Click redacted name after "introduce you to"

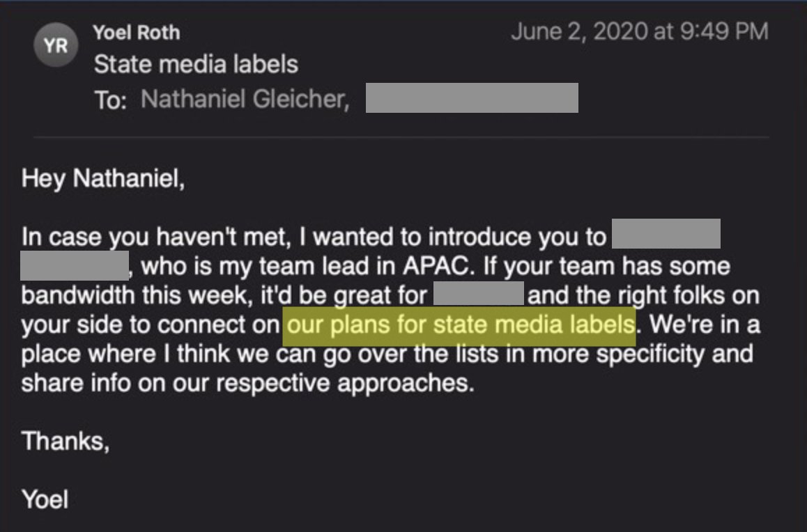click(666, 235)
